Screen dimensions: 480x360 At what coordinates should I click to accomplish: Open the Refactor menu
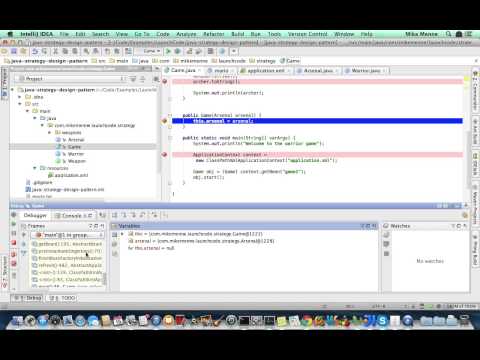[214, 34]
